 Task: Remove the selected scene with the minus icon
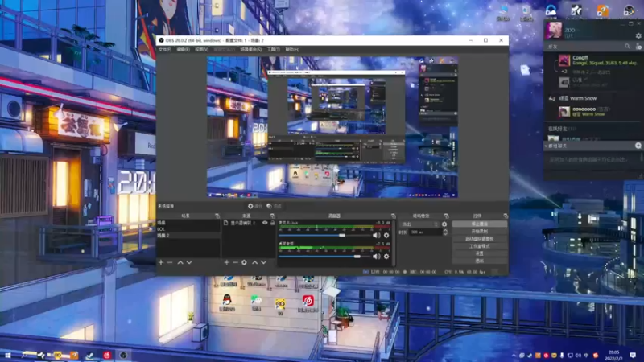170,262
